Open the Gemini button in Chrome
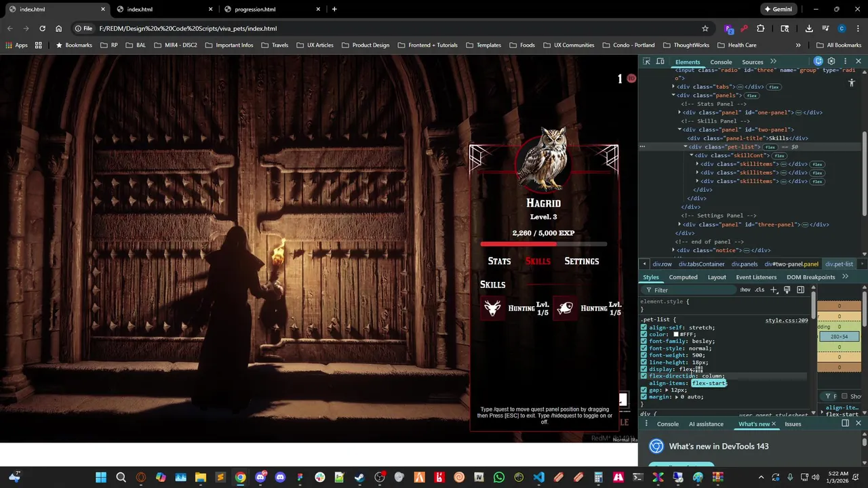This screenshot has height=488, width=868. pyautogui.click(x=778, y=9)
